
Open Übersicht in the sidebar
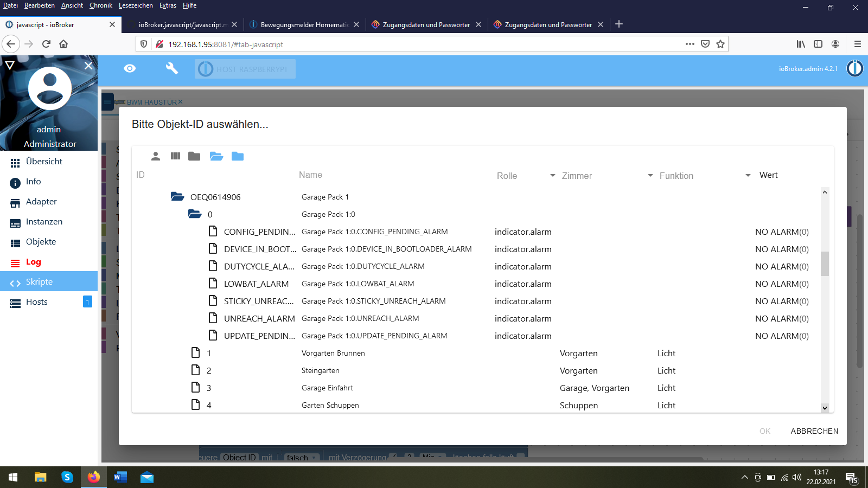[x=49, y=162]
